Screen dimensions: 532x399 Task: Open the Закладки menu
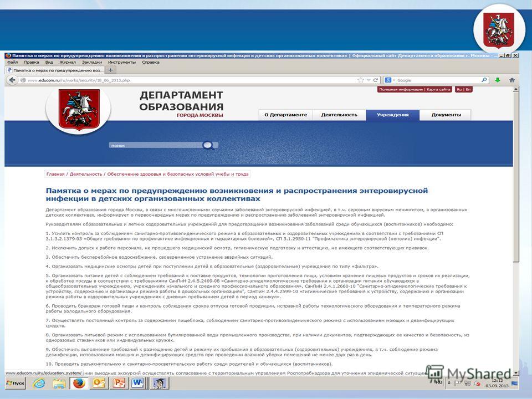coord(92,63)
